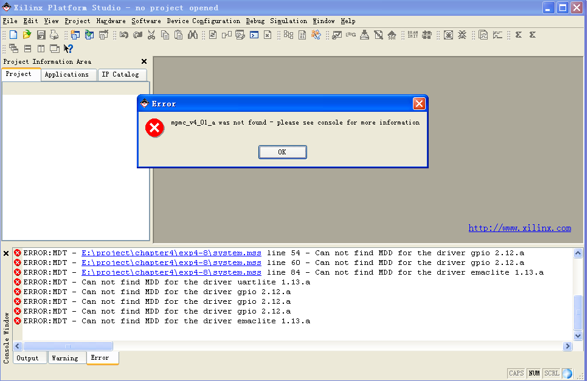Click the Tile windows horizontally icon

pyautogui.click(x=27, y=49)
